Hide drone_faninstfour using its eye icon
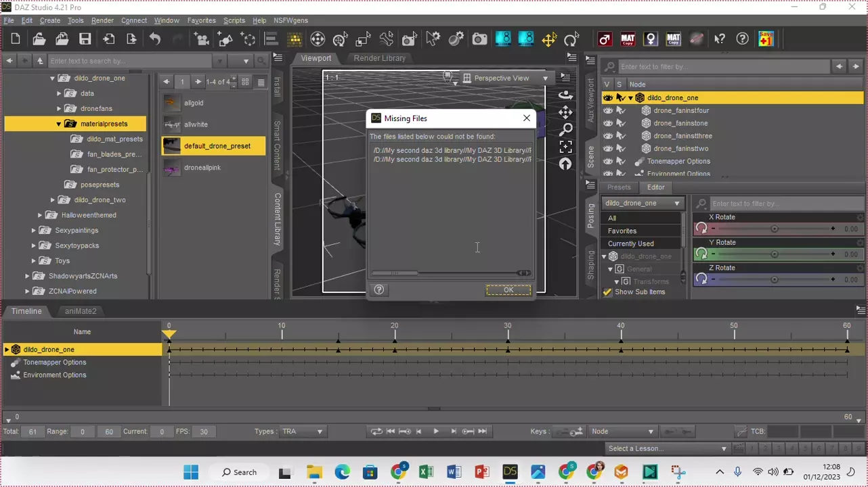This screenshot has height=487, width=868. click(608, 110)
